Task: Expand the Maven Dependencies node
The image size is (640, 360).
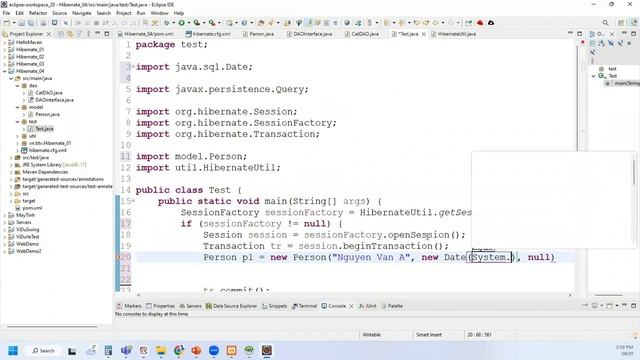Action: [11, 172]
